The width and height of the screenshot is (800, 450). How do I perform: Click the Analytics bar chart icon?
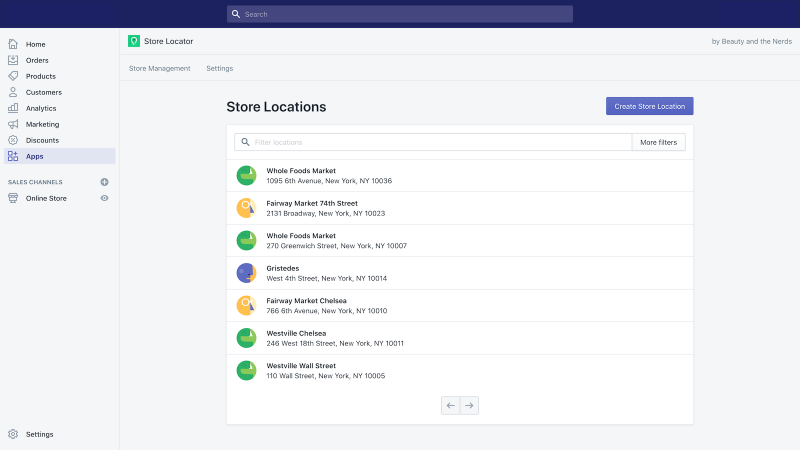click(x=13, y=108)
